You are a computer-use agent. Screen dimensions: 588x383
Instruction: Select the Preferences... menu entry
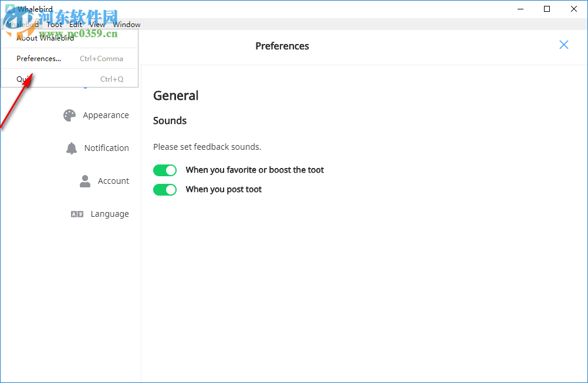[x=39, y=59]
